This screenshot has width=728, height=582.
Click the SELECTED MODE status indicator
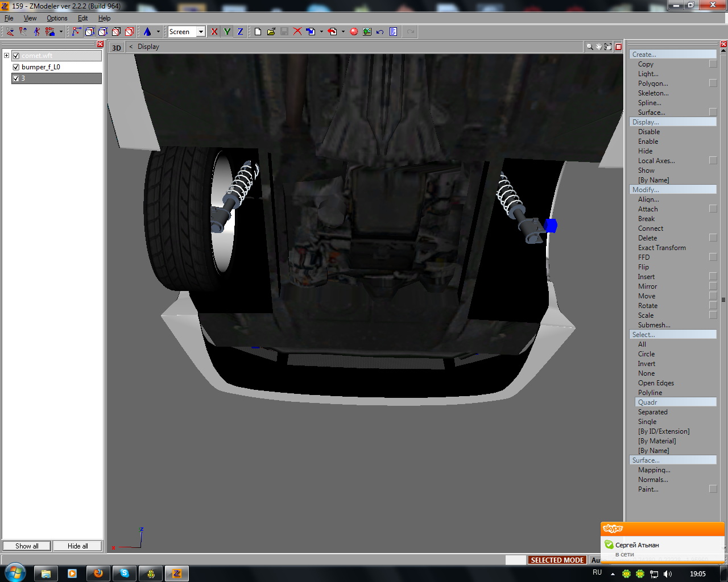[557, 560]
